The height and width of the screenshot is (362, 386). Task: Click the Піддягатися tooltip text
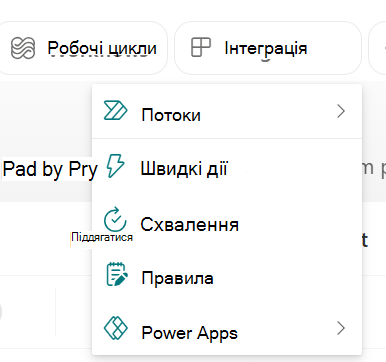click(102, 237)
